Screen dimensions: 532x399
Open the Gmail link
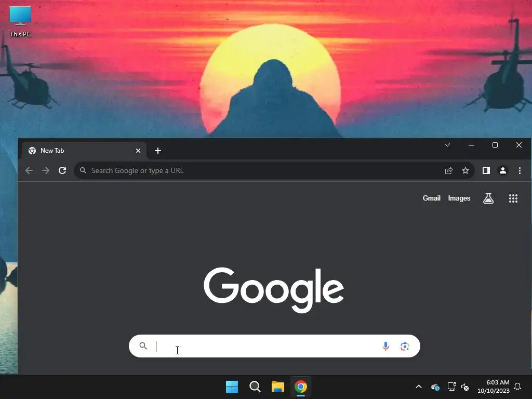(x=432, y=198)
